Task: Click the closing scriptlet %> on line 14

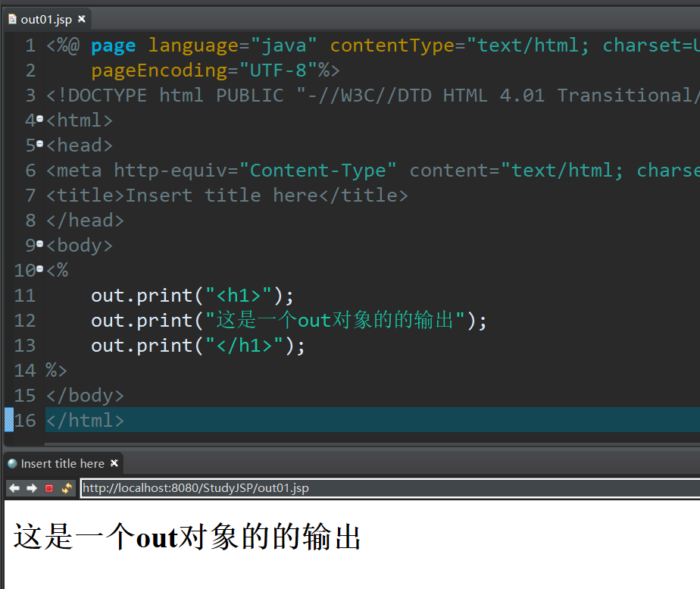Action: [56, 371]
